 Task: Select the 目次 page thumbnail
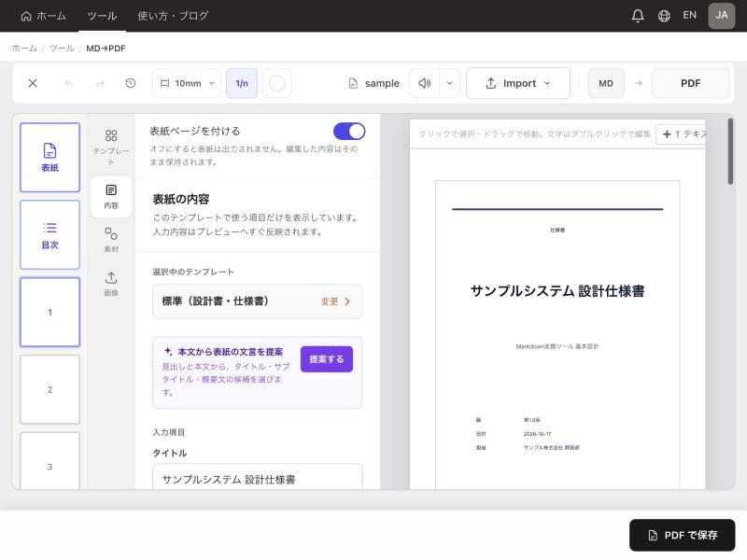coord(49,235)
